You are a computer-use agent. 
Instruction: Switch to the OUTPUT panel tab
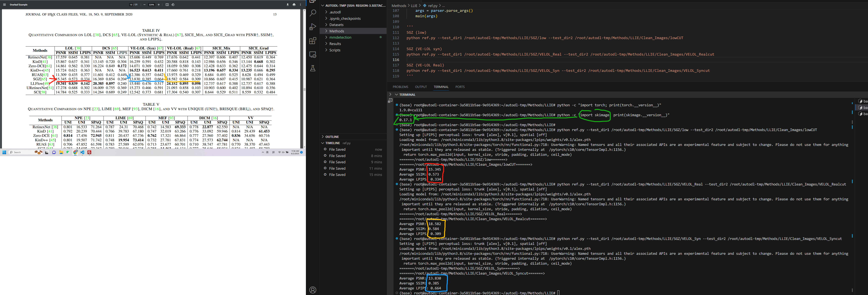[421, 87]
